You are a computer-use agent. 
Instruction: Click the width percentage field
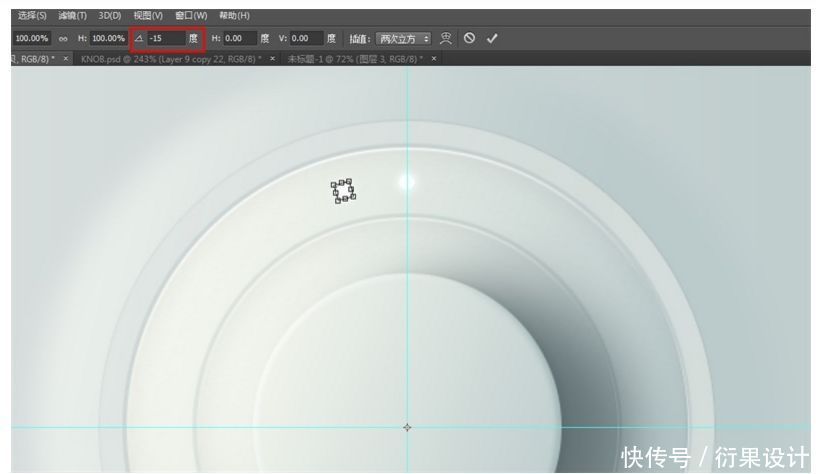coord(32,39)
